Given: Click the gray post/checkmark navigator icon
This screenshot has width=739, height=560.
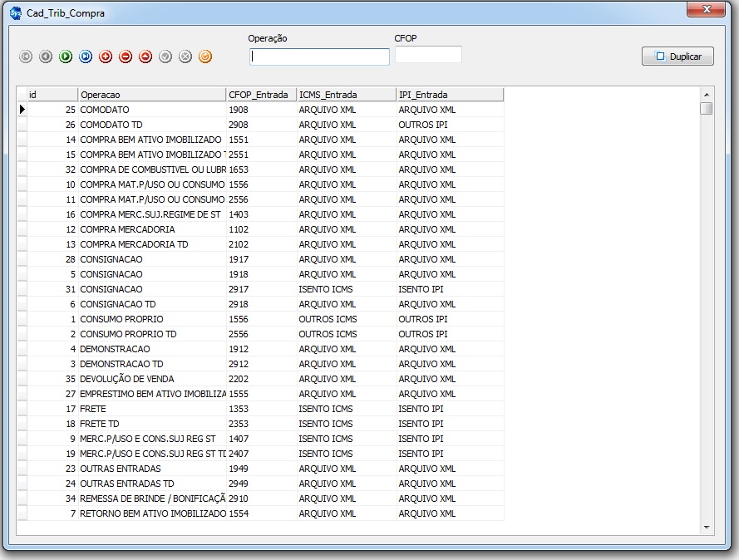Looking at the screenshot, I should (x=165, y=56).
